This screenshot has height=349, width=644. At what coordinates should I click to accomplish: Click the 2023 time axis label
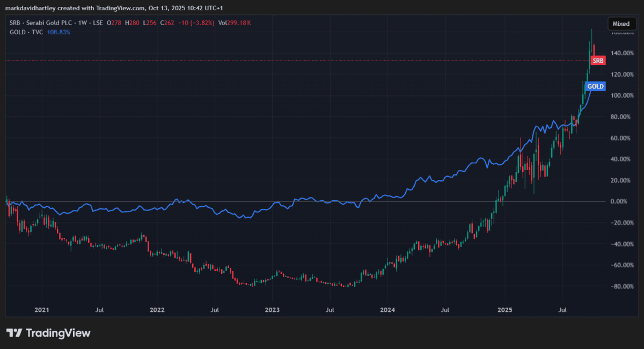tap(273, 310)
